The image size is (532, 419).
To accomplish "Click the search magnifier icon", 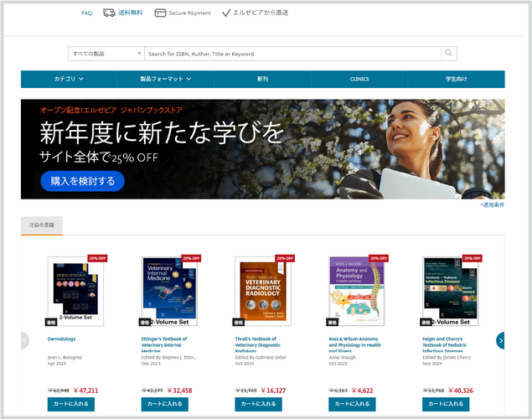I will pos(448,54).
